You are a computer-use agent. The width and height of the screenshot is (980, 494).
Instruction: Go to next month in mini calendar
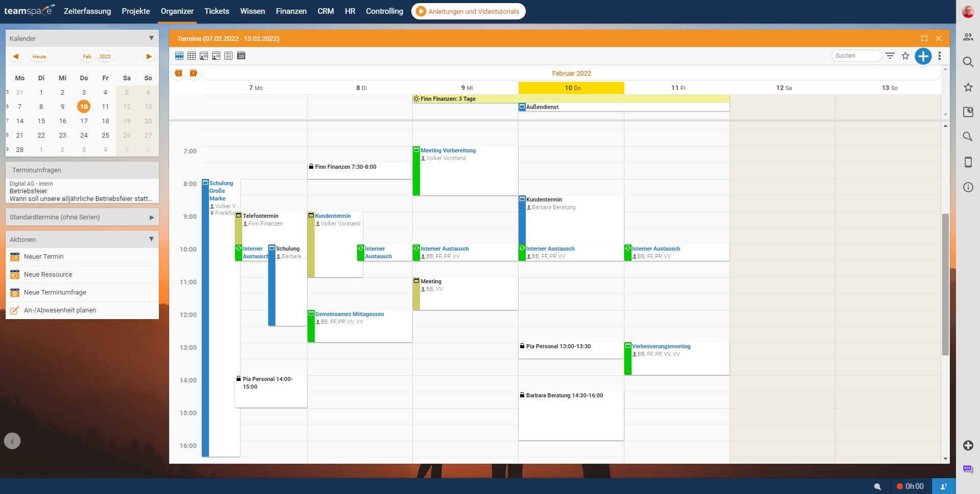[x=149, y=56]
